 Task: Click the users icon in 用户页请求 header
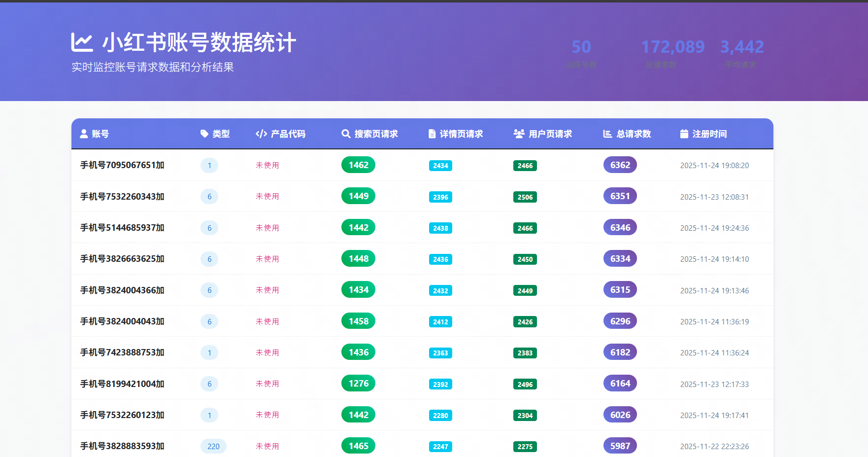point(519,134)
